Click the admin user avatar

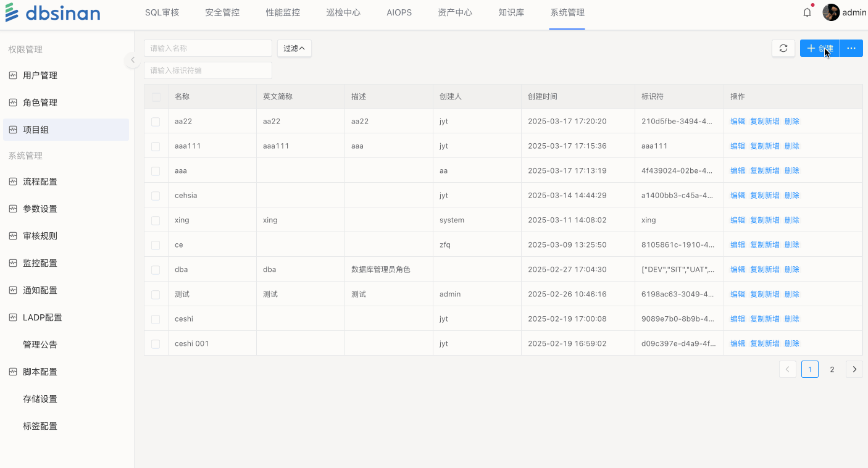(x=831, y=12)
